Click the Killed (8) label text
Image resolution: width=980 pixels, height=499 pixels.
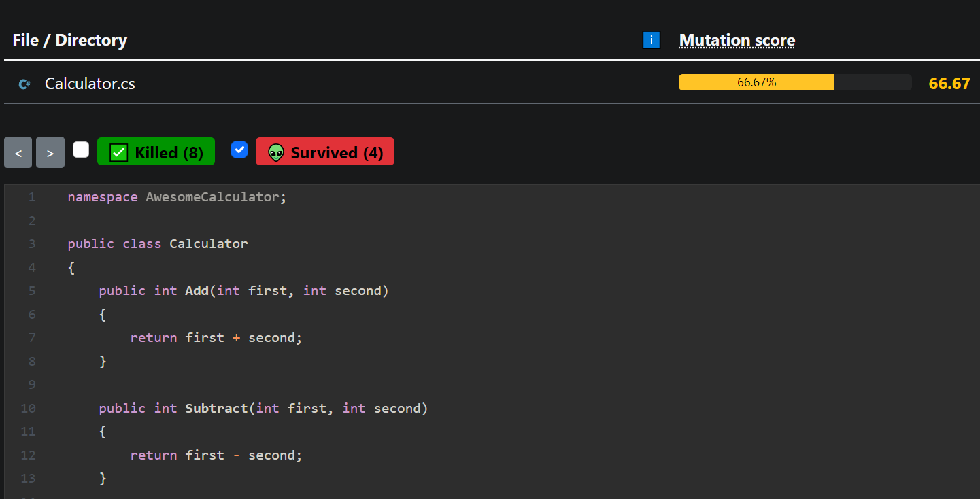(169, 153)
